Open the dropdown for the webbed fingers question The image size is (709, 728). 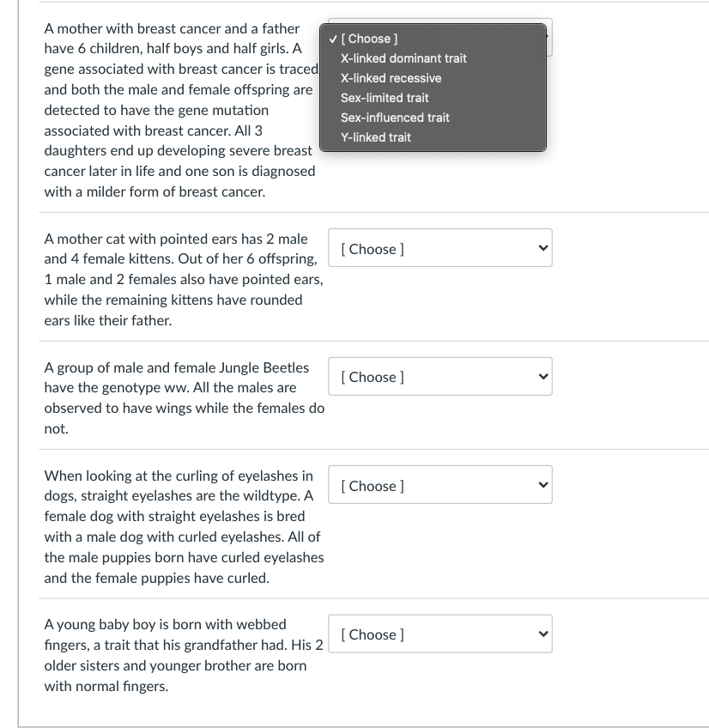pos(440,634)
